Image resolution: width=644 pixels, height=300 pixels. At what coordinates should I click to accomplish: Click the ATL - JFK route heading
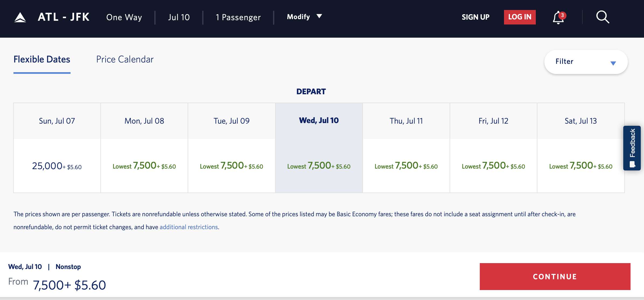tap(64, 17)
